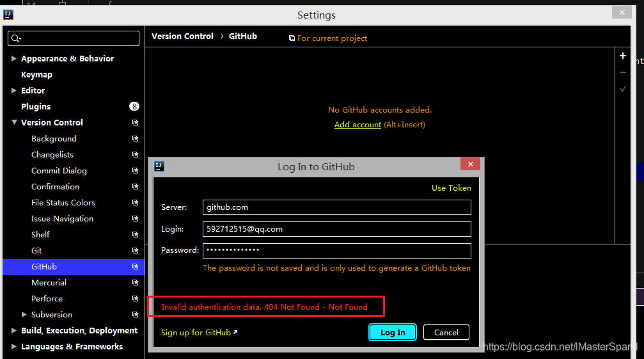Click the Settings search magnifier icon

16,38
